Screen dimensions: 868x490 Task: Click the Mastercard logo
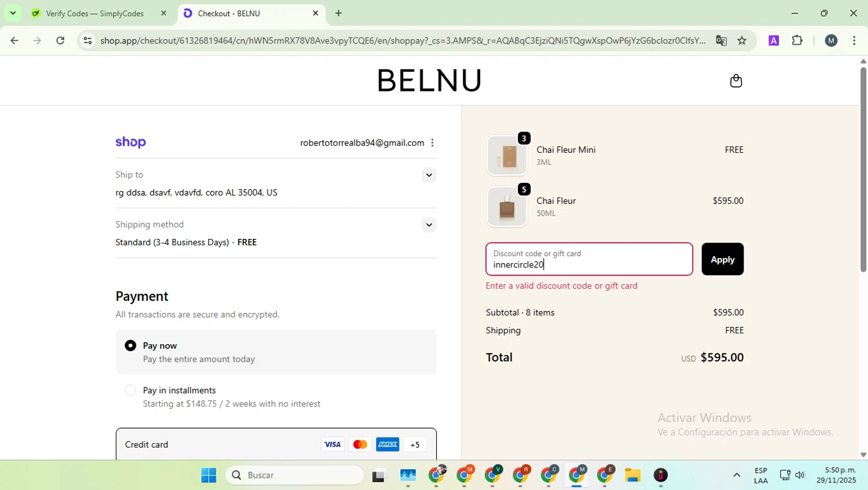(x=360, y=444)
